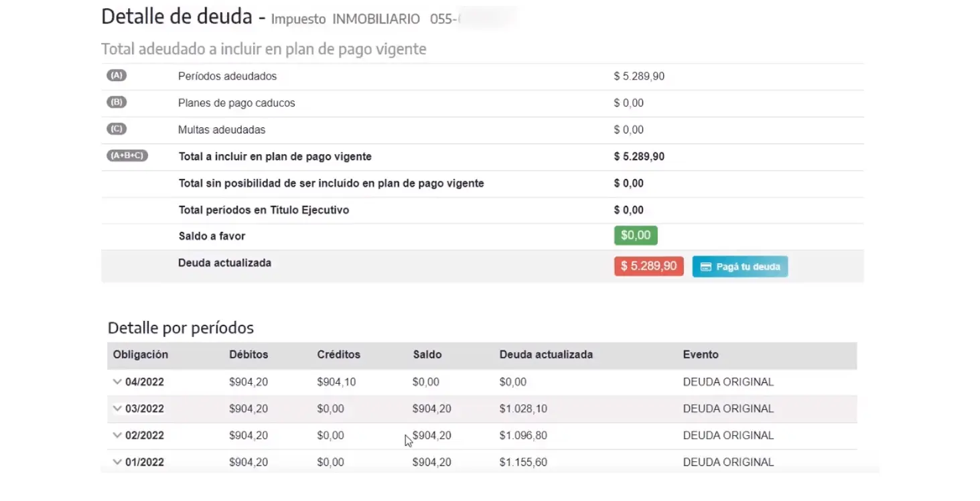Expand the 03/2022 period details

tap(118, 408)
